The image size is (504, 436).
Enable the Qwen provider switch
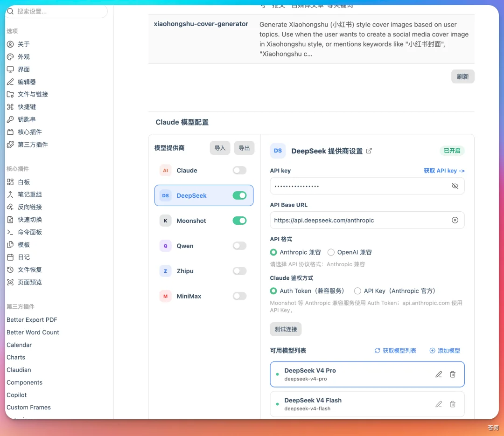239,246
